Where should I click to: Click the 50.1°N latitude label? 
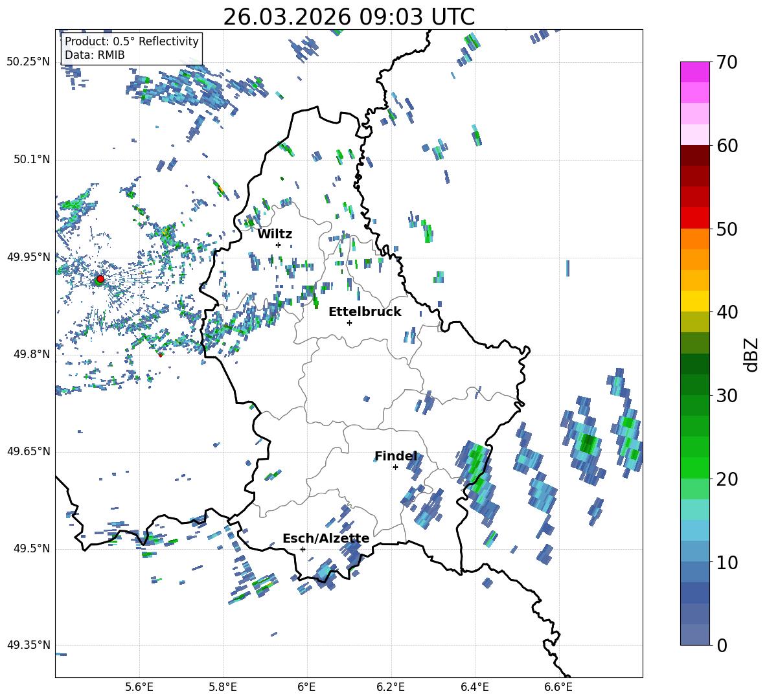[x=32, y=159]
